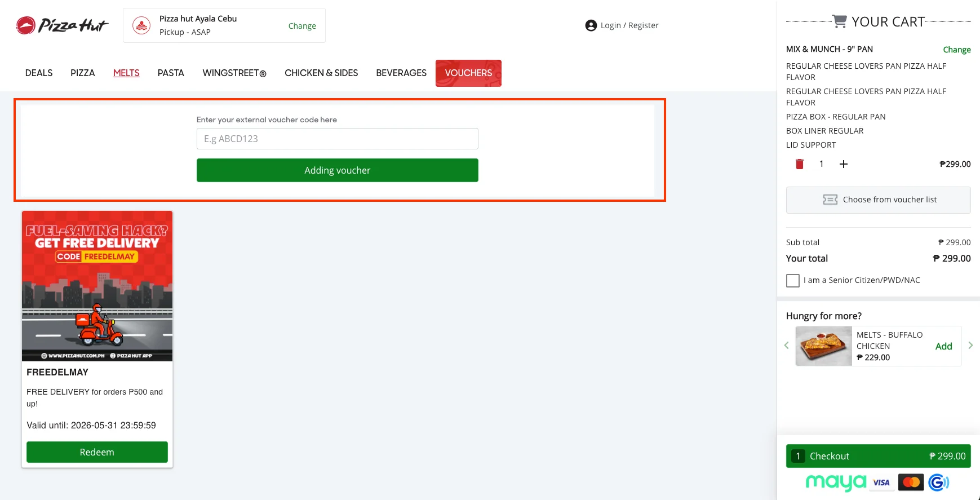
Task: Click MELTS - BUFFALO CHICKEN item name
Action: [x=890, y=340]
